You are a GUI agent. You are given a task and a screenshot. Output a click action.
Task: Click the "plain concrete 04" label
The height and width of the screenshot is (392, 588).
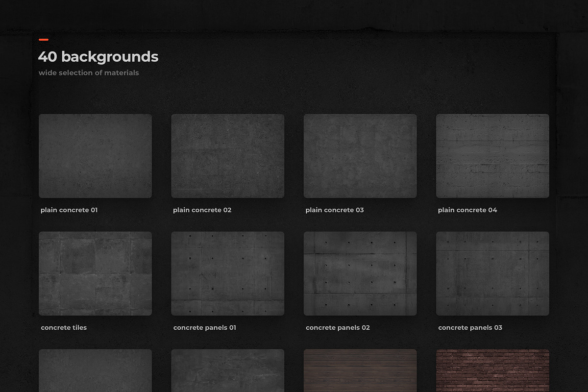[x=467, y=210]
